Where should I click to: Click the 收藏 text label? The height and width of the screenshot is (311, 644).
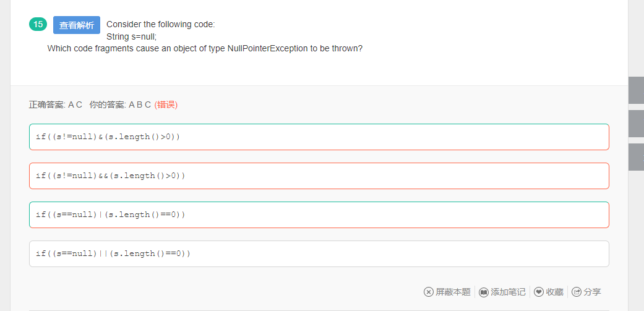click(x=554, y=292)
